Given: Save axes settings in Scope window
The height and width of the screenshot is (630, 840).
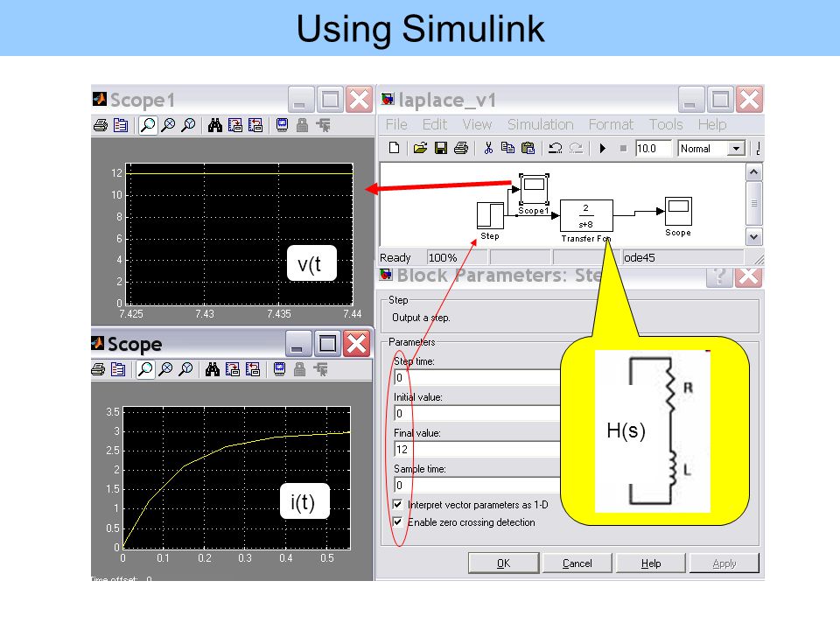Looking at the screenshot, I should pos(233,369).
